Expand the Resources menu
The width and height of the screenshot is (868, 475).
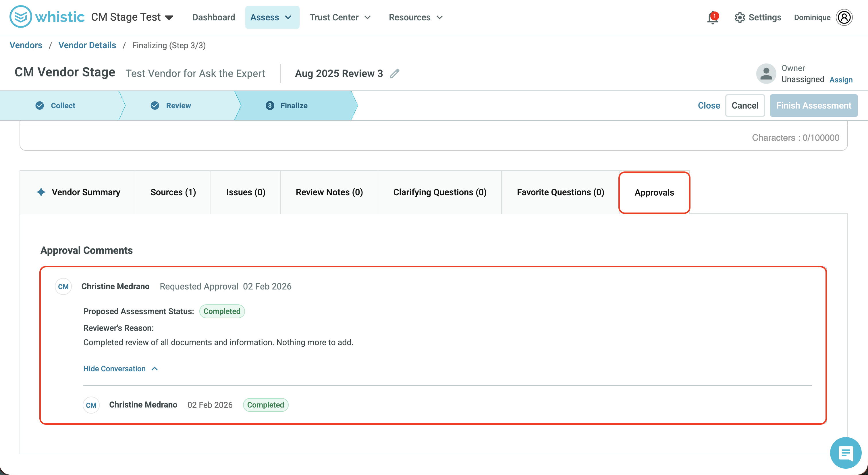click(x=416, y=17)
